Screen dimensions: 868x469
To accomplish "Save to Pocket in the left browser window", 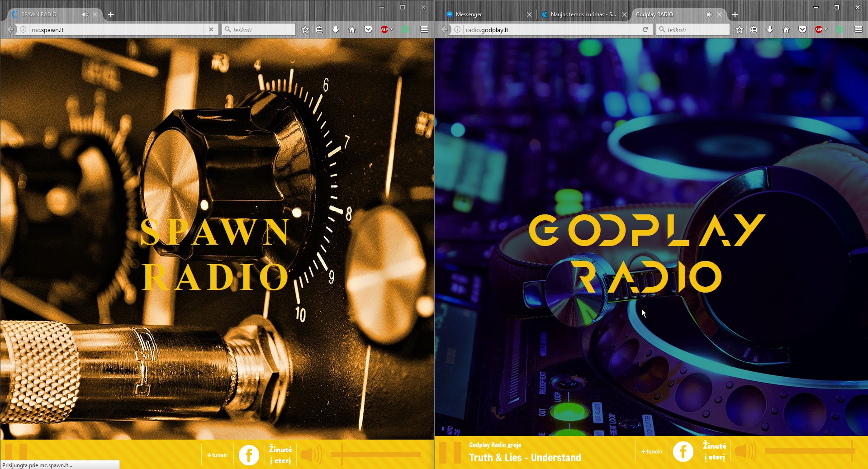I will tap(368, 29).
